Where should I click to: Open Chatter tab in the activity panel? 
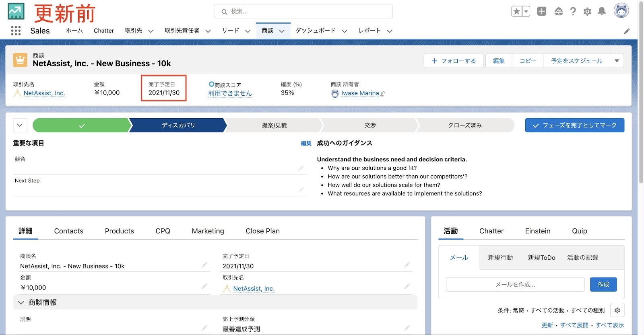coord(491,231)
